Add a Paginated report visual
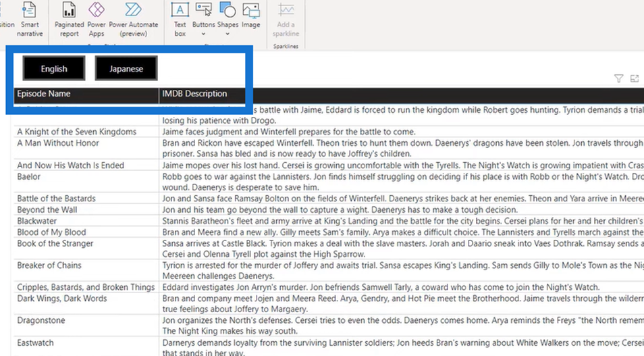This screenshot has width=644, height=356. 69,20
